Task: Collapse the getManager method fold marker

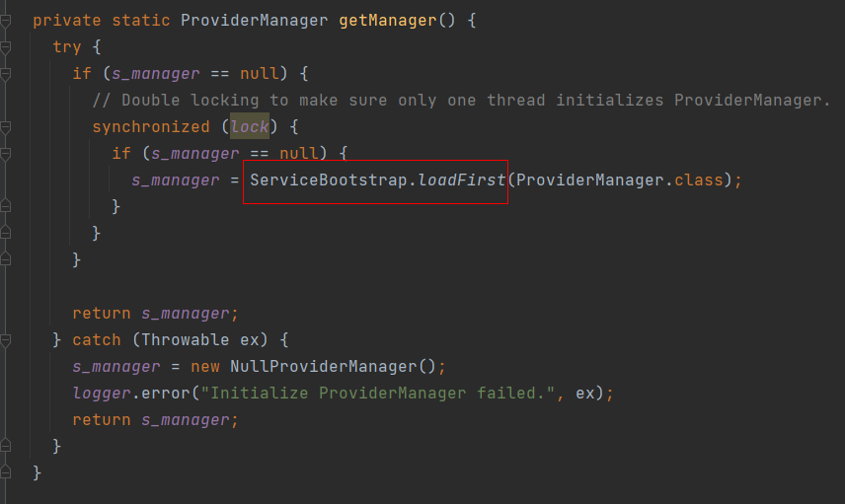Action: (x=5, y=21)
